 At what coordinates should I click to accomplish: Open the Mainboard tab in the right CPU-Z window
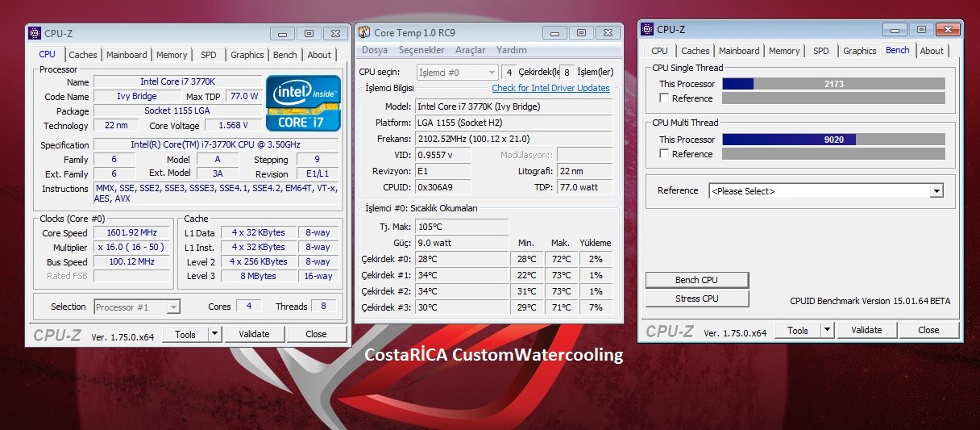click(x=739, y=51)
